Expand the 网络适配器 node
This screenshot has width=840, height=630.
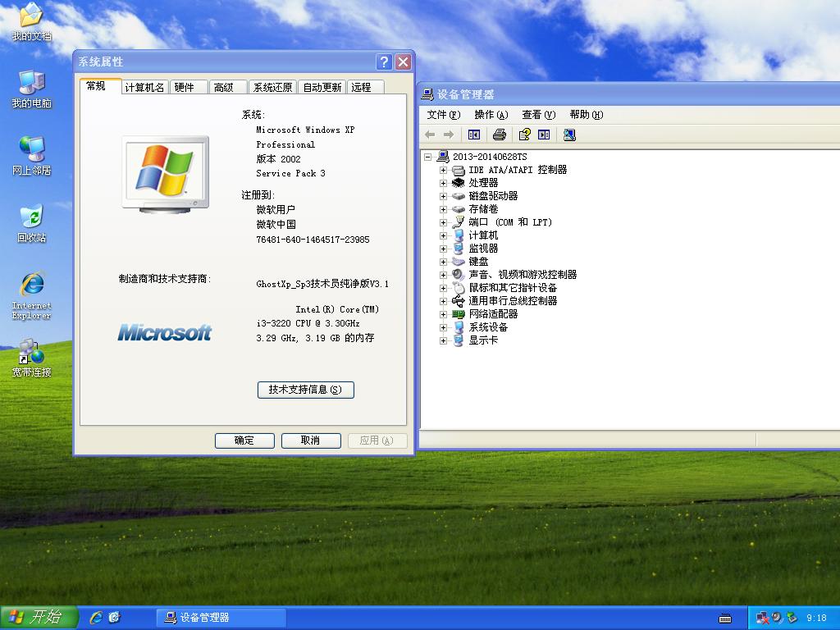[x=443, y=314]
